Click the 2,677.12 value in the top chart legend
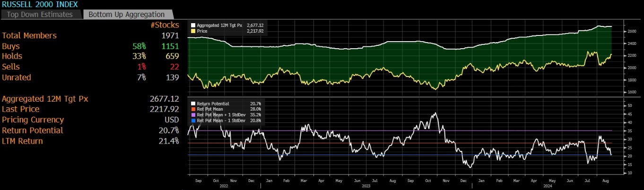The height and width of the screenshot is (190, 644). click(255, 25)
